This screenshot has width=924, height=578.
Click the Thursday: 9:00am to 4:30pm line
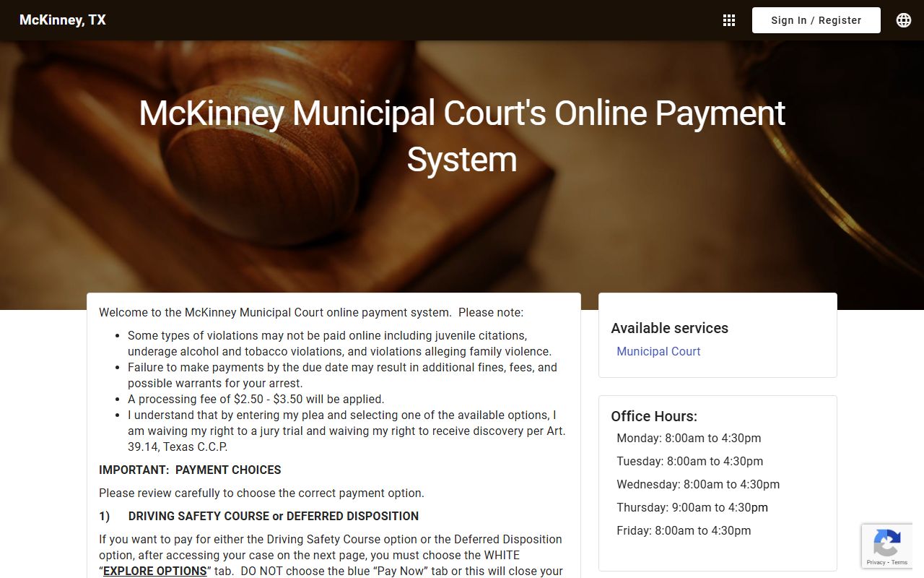point(692,507)
